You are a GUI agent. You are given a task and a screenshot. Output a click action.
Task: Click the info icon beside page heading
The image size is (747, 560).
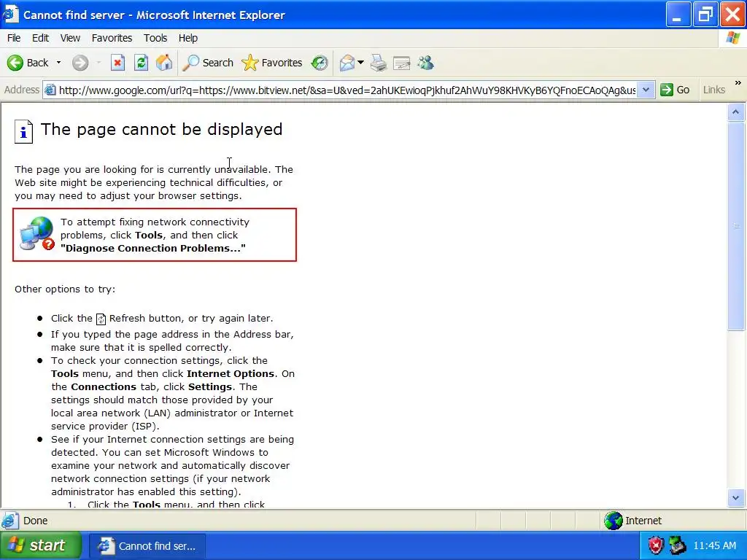(x=24, y=131)
